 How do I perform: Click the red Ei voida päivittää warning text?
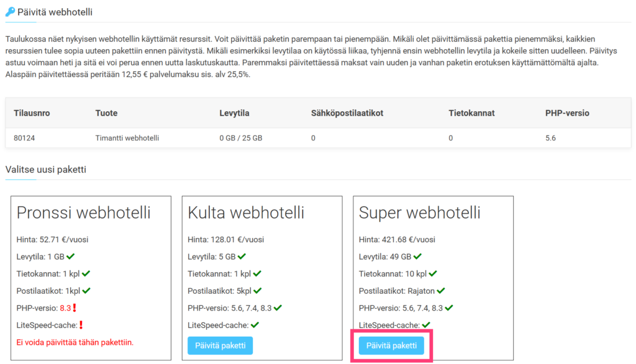(75, 342)
